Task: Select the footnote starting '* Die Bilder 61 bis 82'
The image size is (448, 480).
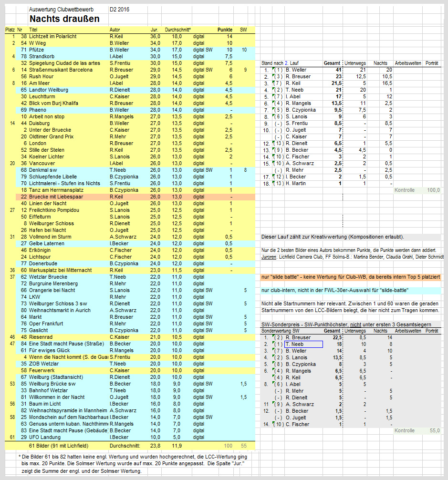Action: [133, 464]
